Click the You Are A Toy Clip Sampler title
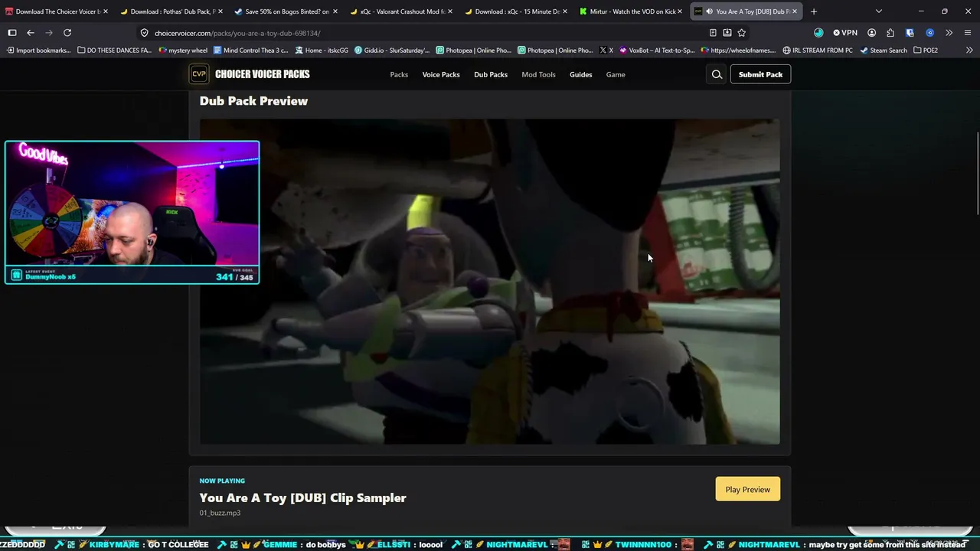 click(303, 497)
